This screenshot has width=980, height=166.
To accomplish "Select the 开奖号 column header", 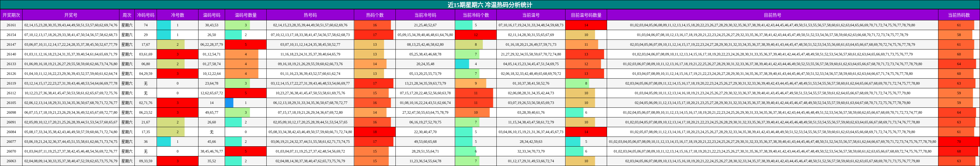I will click(71, 15).
